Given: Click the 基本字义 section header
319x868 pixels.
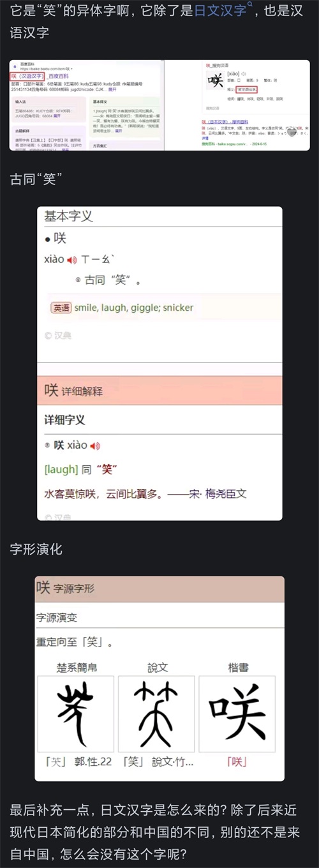Looking at the screenshot, I should 68,216.
